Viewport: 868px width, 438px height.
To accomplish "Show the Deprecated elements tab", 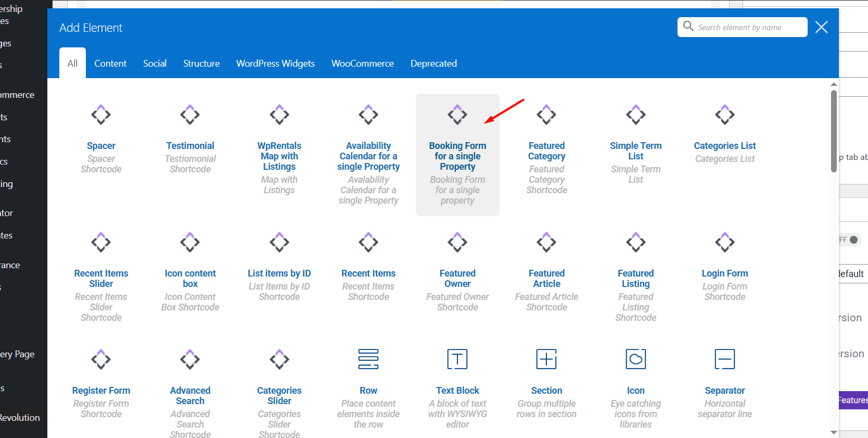I will [433, 64].
